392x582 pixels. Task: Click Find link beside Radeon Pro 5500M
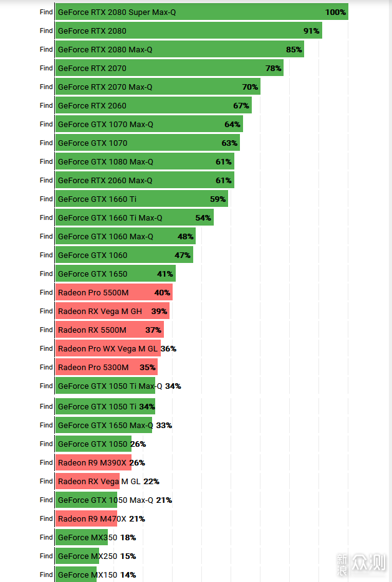point(46,292)
